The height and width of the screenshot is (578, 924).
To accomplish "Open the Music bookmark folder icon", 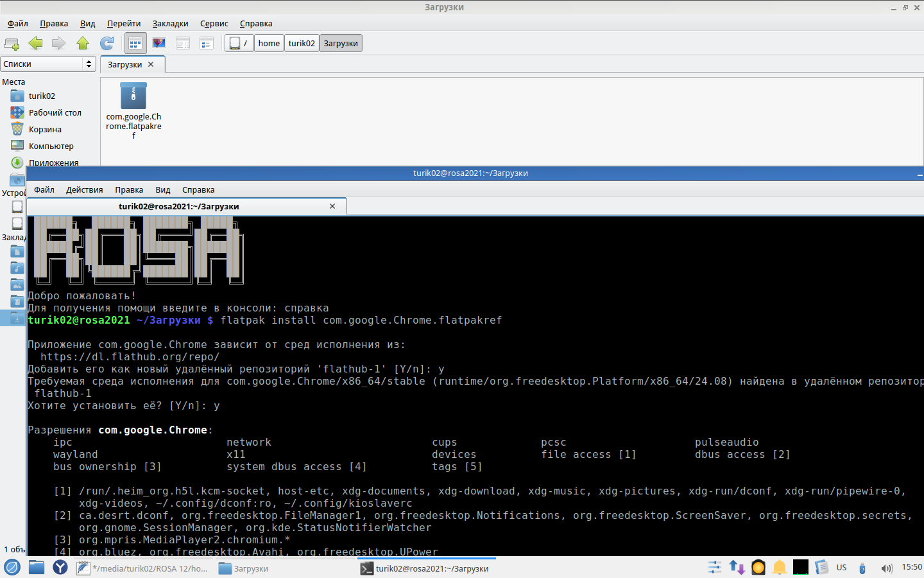I will coord(17,268).
